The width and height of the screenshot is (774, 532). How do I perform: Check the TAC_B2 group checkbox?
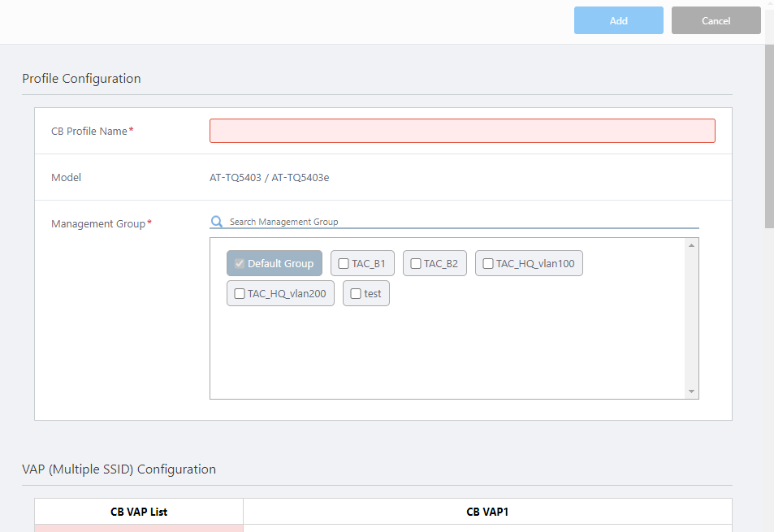(416, 263)
